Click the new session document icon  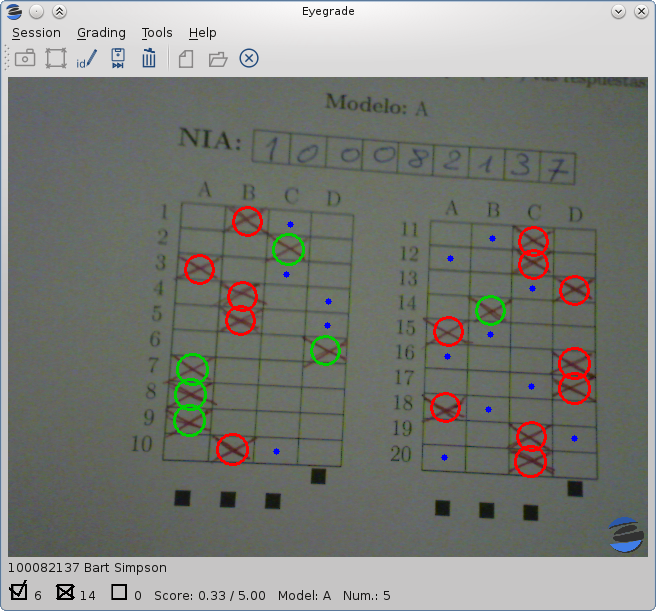pyautogui.click(x=186, y=59)
